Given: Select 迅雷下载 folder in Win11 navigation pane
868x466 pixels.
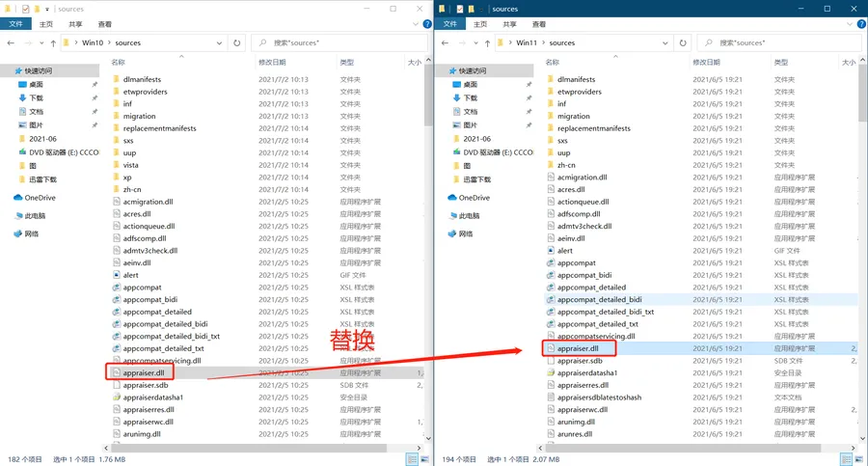Looking at the screenshot, I should click(x=476, y=179).
